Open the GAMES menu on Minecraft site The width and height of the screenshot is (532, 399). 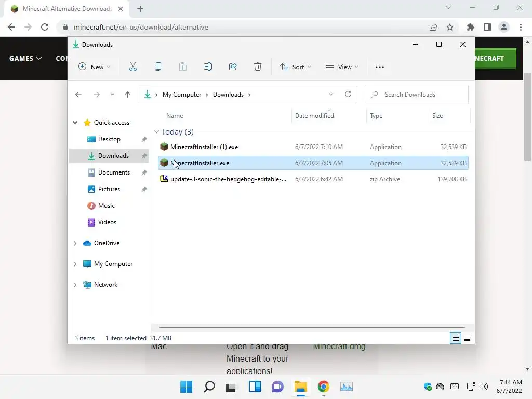(x=25, y=58)
